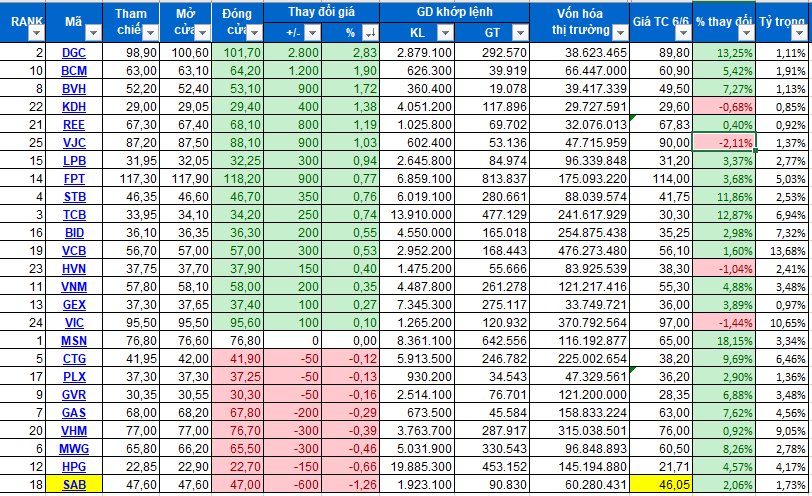Select the percent change cell 18,15%

pos(724,341)
